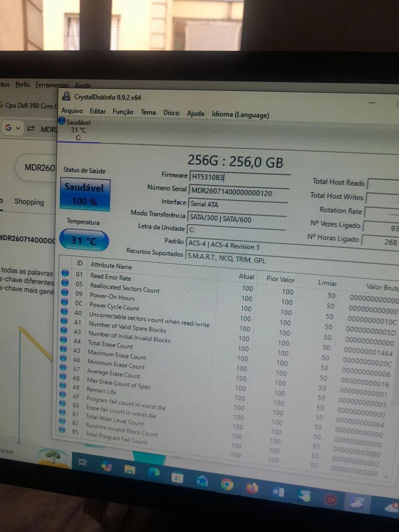Open Firefox from the taskbar
The height and width of the screenshot is (532, 399).
(252, 488)
